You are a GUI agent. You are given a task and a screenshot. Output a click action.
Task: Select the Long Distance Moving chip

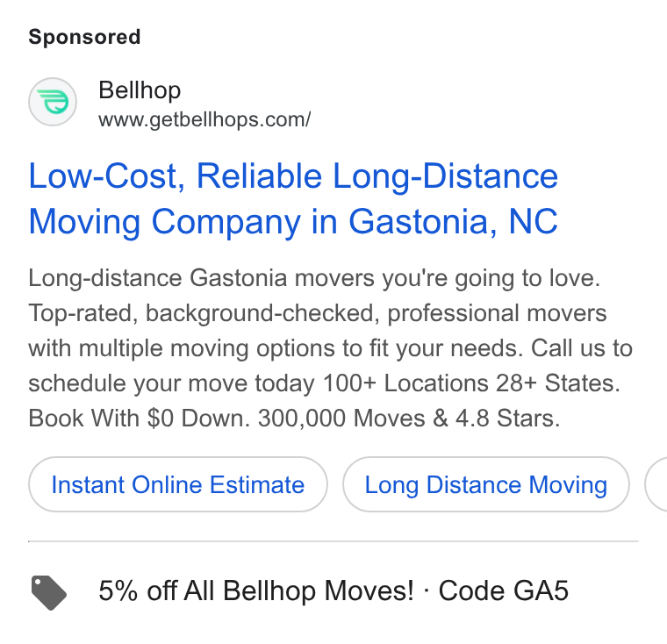tap(486, 484)
